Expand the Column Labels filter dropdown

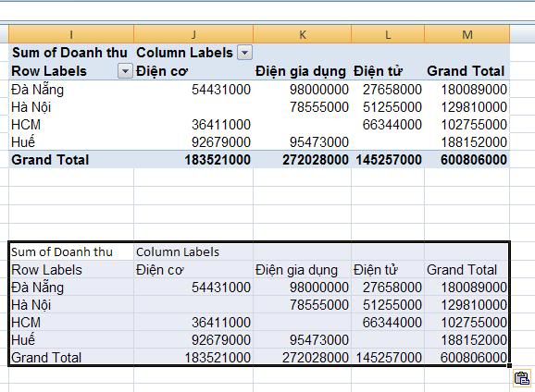click(244, 53)
